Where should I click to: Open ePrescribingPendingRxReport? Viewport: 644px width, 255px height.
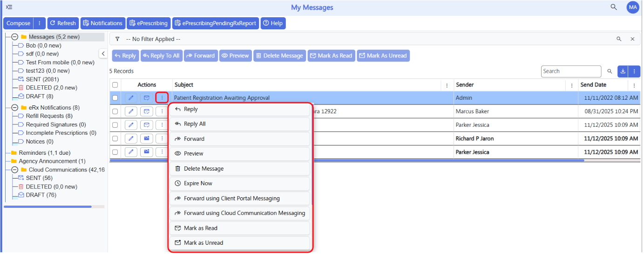[x=216, y=23]
